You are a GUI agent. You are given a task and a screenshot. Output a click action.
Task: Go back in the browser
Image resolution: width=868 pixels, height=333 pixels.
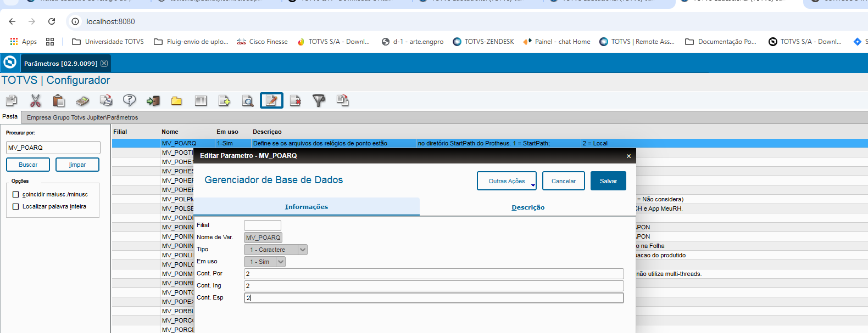coord(12,21)
